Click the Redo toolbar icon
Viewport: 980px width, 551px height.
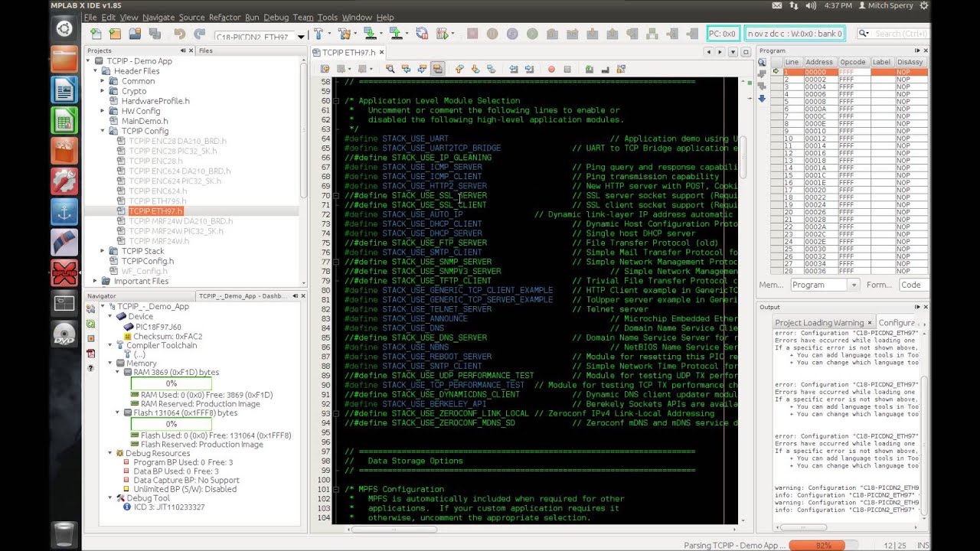199,34
